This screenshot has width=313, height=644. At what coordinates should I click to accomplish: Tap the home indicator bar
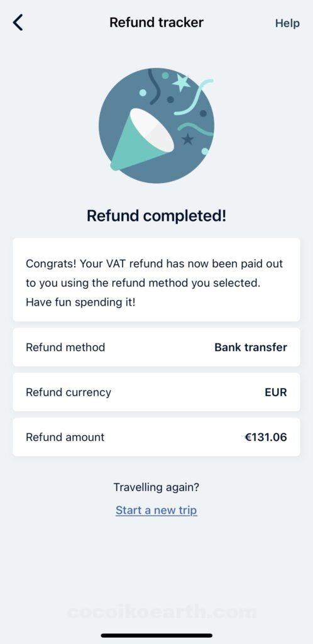(x=156, y=636)
